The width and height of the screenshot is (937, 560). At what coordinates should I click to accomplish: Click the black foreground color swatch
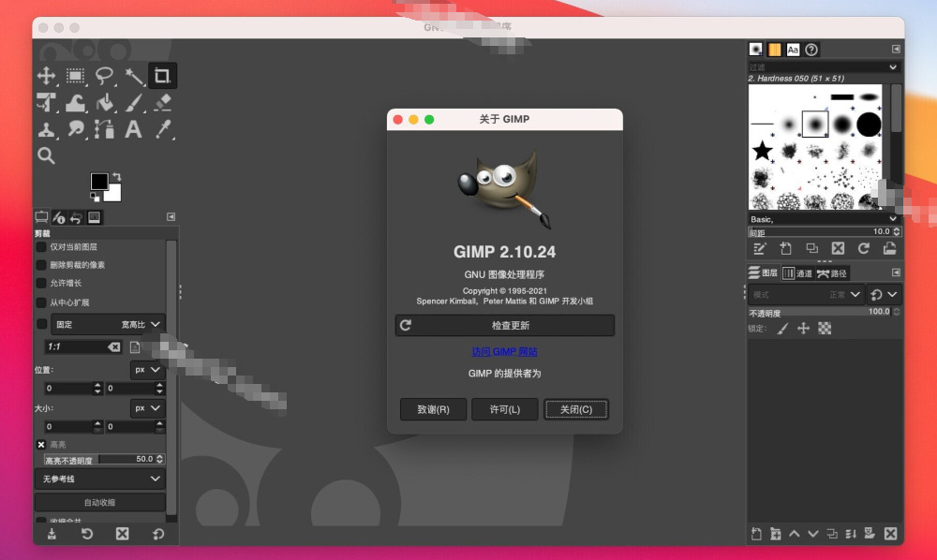click(x=98, y=181)
